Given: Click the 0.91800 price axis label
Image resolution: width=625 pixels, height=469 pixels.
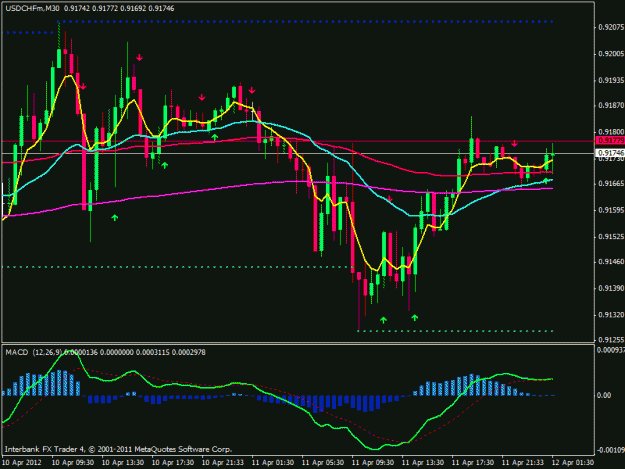Looking at the screenshot, I should 611,132.
